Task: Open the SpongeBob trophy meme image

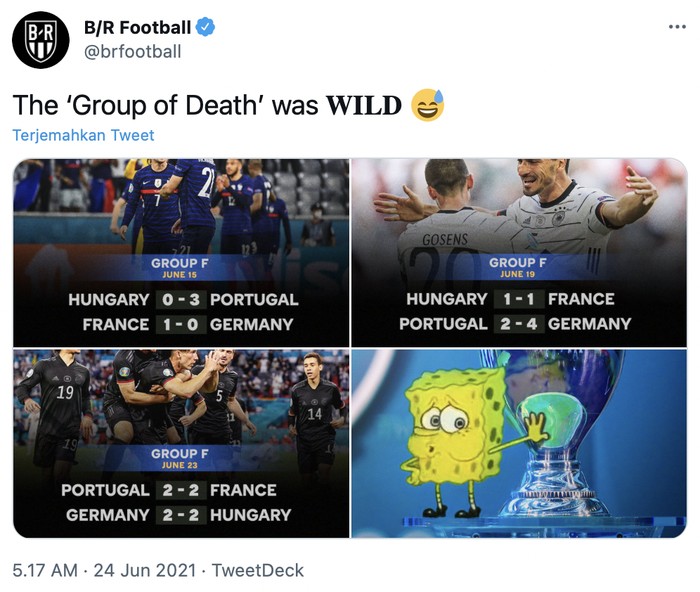Action: [x=519, y=443]
